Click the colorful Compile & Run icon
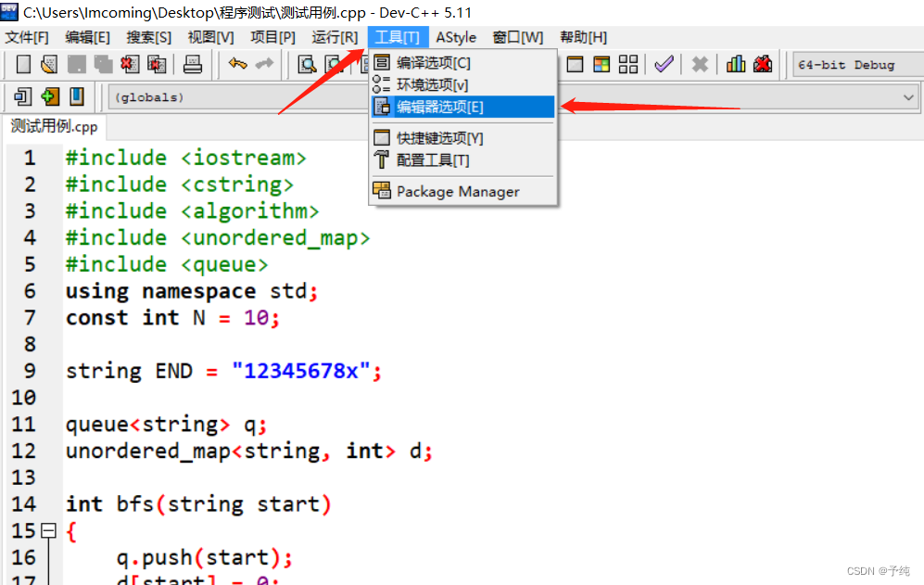The image size is (924, 585). pyautogui.click(x=601, y=64)
